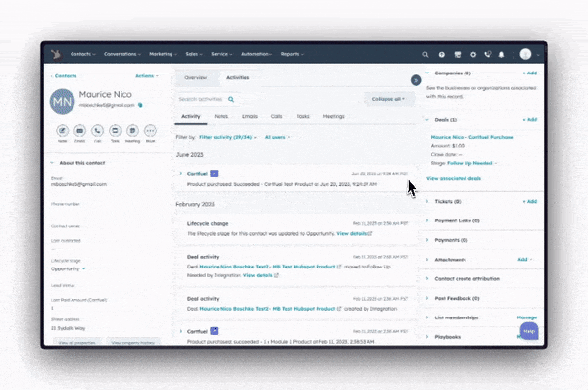Open the Contacts menu in navigation bar
Image resolution: width=588 pixels, height=390 pixels.
[x=83, y=54]
